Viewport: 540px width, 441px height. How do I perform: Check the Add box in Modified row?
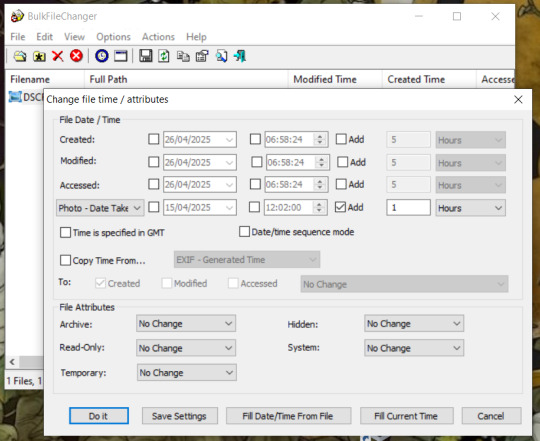[x=342, y=162]
